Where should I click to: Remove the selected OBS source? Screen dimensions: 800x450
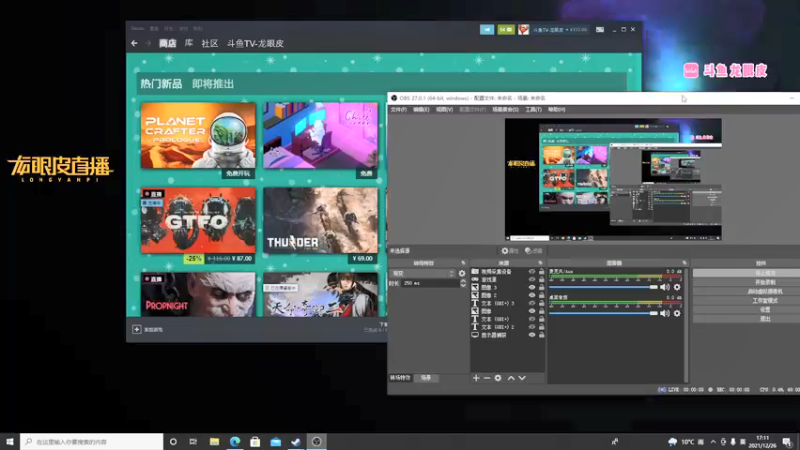click(487, 378)
